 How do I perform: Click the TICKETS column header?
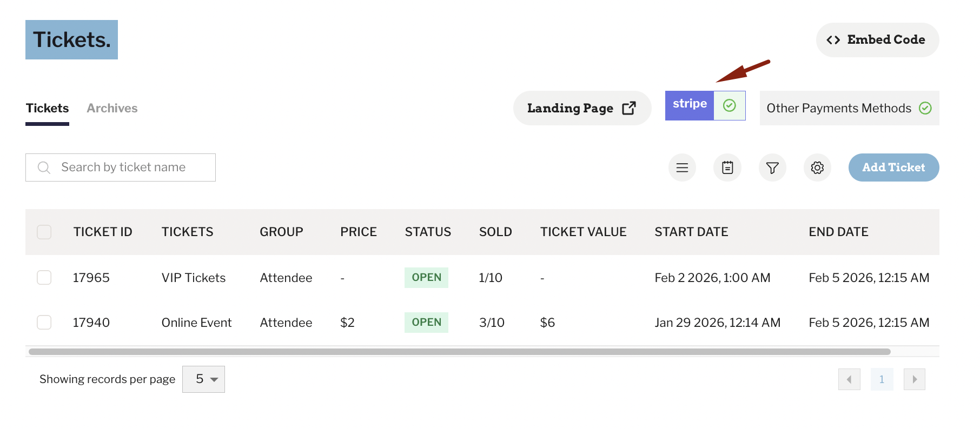187,232
